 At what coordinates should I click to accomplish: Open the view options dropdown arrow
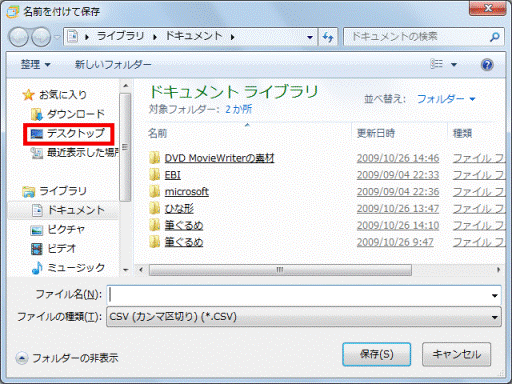click(454, 64)
